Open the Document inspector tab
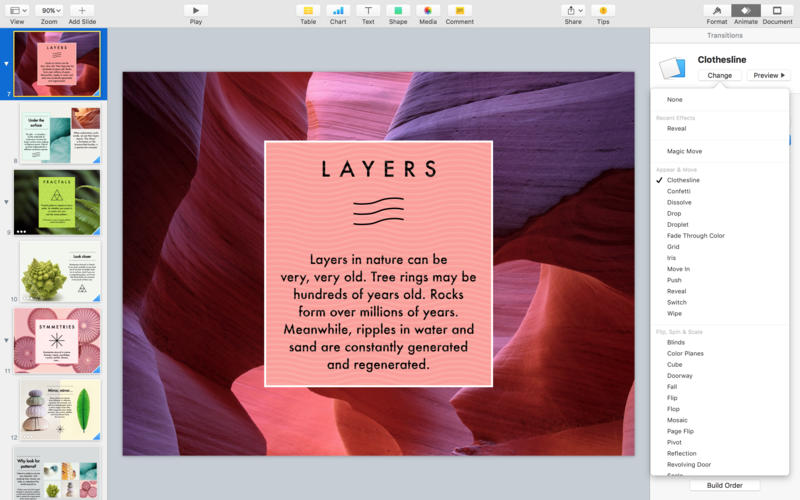Viewport: 800px width, 500px height. click(777, 10)
